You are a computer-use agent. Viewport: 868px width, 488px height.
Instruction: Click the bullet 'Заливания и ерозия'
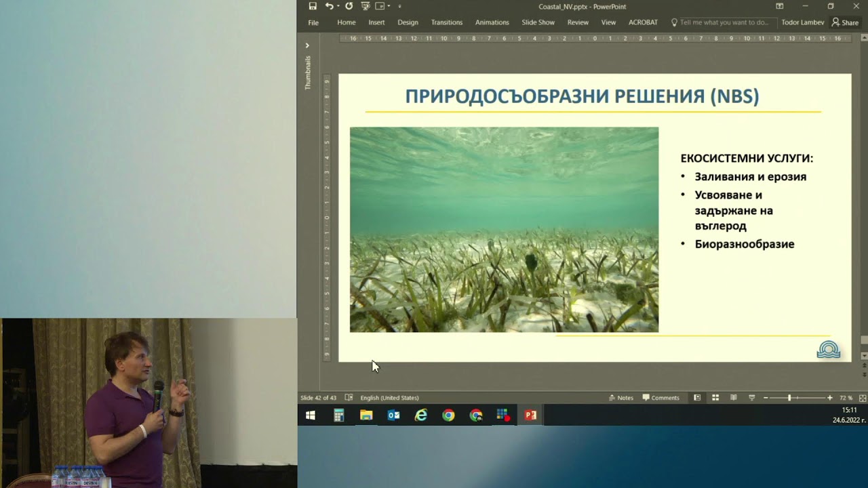click(x=751, y=177)
